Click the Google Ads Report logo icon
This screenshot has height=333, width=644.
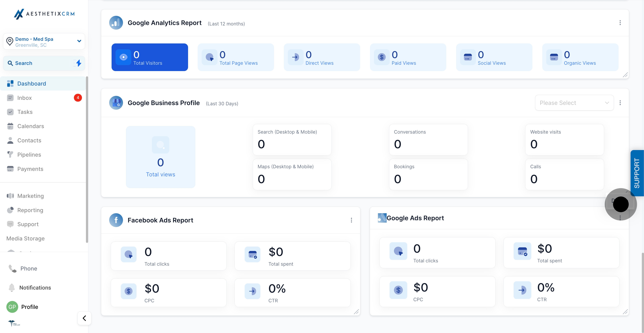[382, 218]
